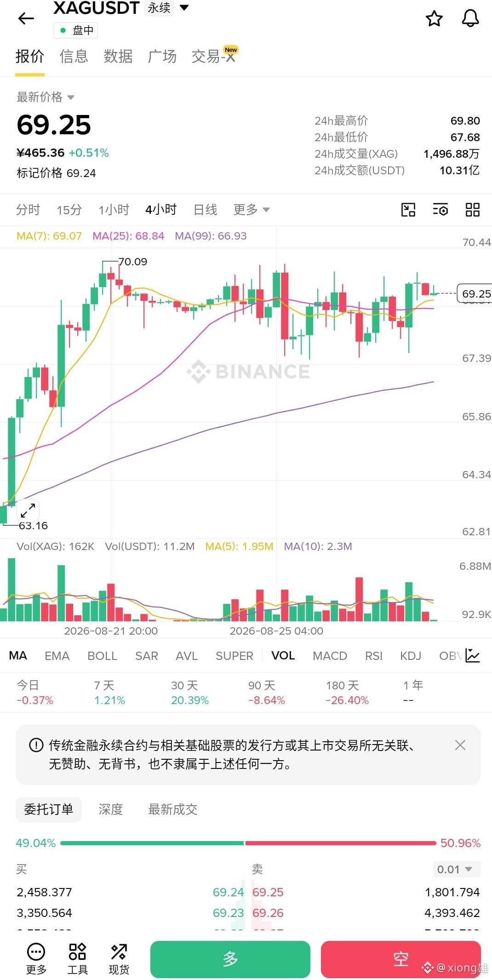Select 报价 tab
Viewport: 492px width, 980px height.
coord(30,57)
